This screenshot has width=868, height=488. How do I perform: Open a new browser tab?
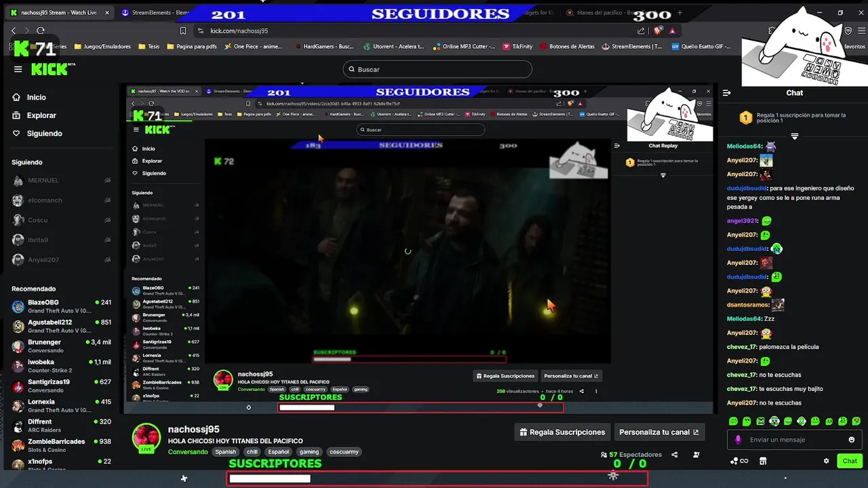tap(679, 13)
